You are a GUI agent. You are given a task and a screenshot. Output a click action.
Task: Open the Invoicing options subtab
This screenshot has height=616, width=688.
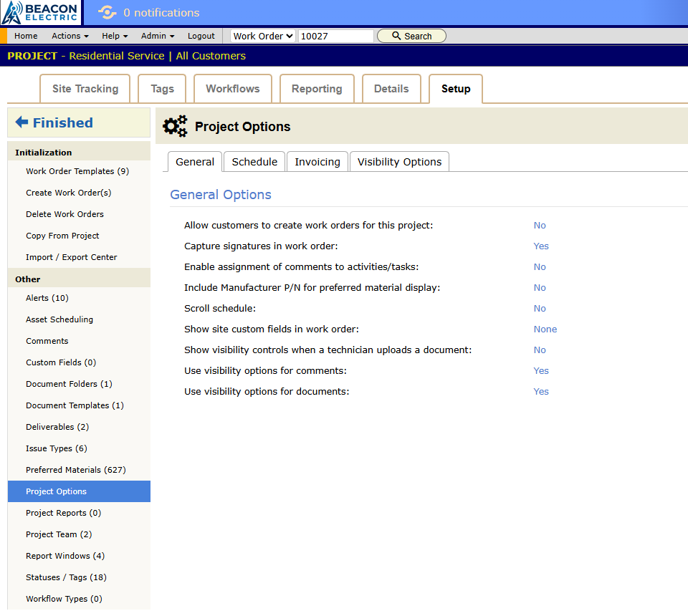click(x=317, y=162)
